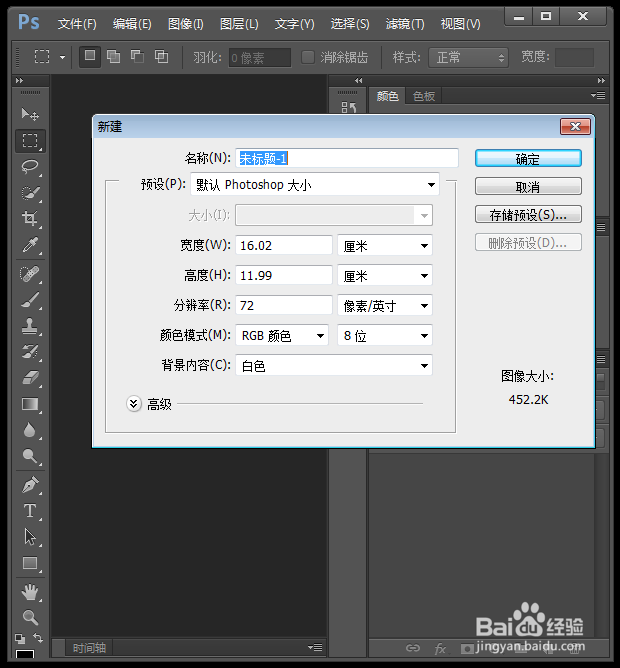Switch to the 色板 swatches tab
The width and height of the screenshot is (620, 668).
click(x=424, y=96)
